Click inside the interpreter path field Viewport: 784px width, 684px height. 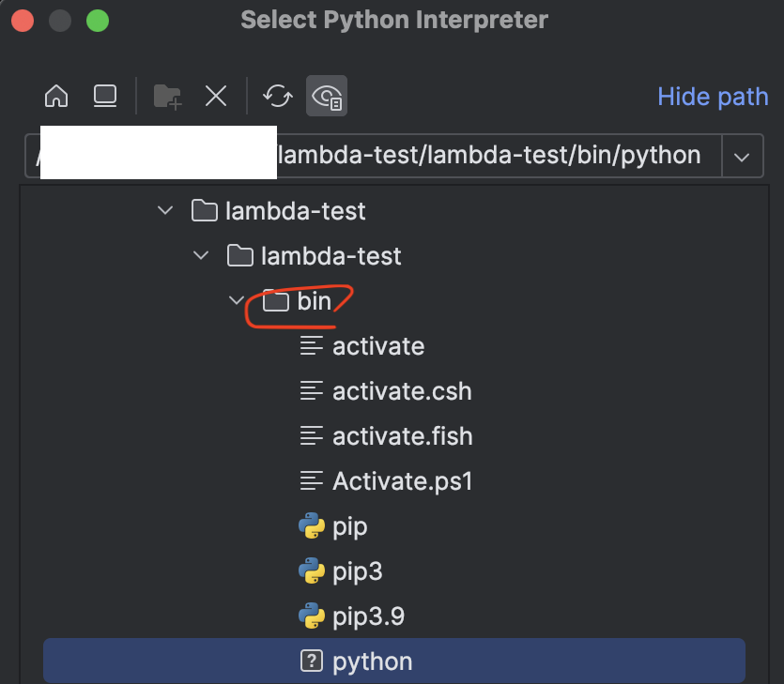coord(488,156)
